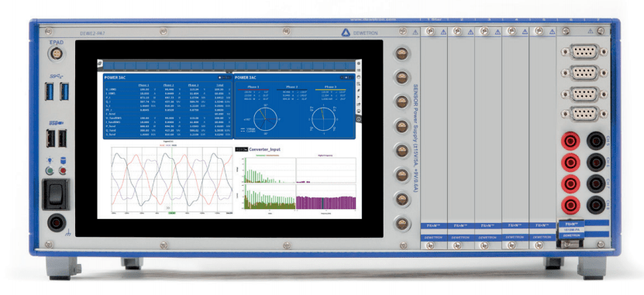Open the Converter_Input title label

coord(265,149)
